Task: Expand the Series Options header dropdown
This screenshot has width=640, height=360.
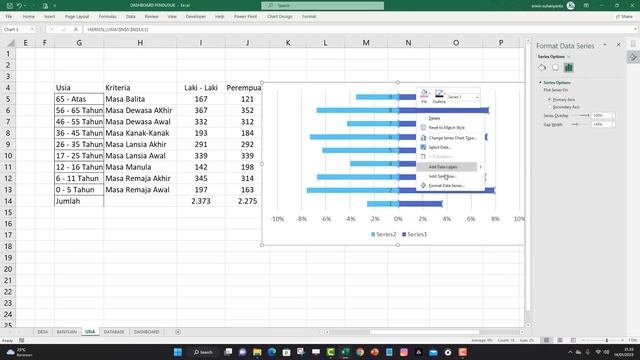Action: point(569,57)
